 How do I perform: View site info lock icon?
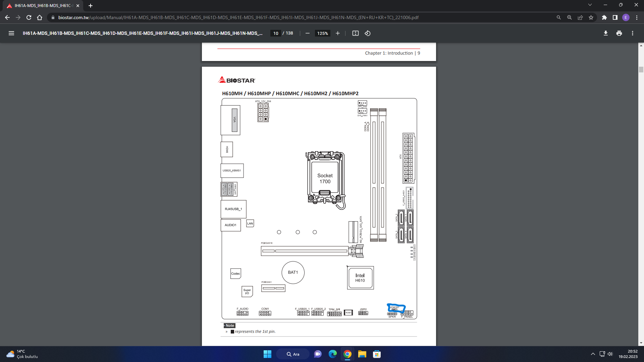[x=53, y=17]
